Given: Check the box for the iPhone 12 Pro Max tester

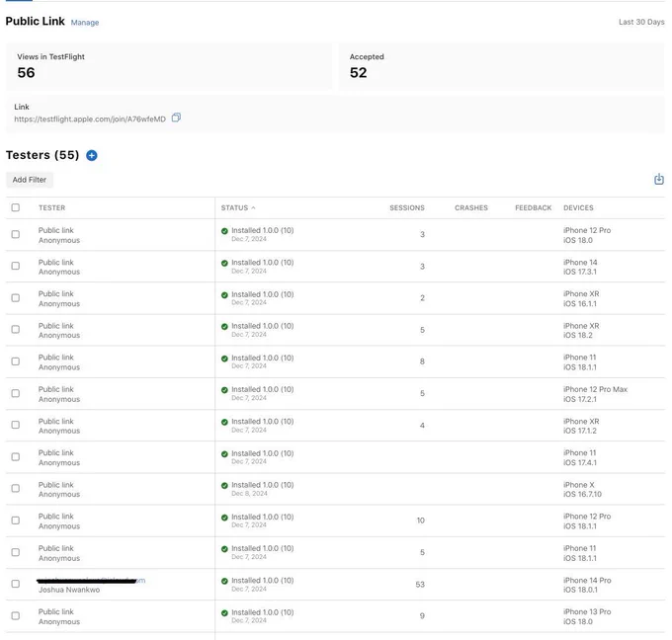Looking at the screenshot, I should coord(16,393).
